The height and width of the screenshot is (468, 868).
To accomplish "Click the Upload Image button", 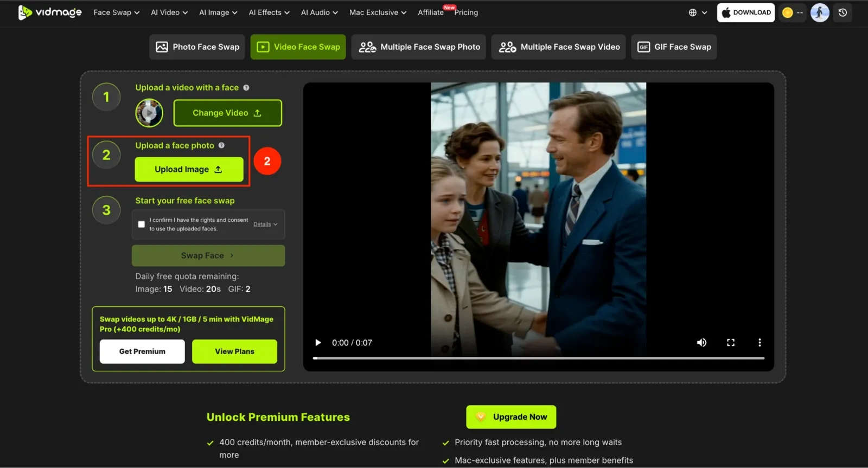I will coord(189,169).
